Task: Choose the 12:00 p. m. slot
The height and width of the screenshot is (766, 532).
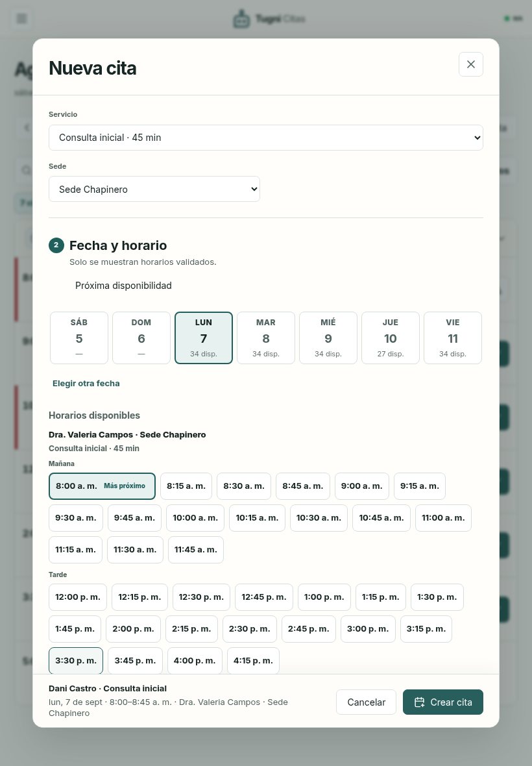Action: [78, 597]
